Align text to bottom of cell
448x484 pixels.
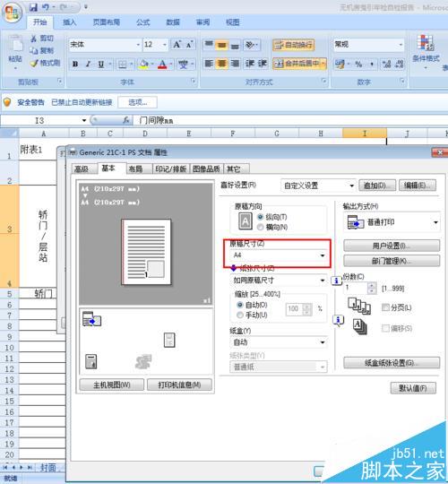point(235,45)
